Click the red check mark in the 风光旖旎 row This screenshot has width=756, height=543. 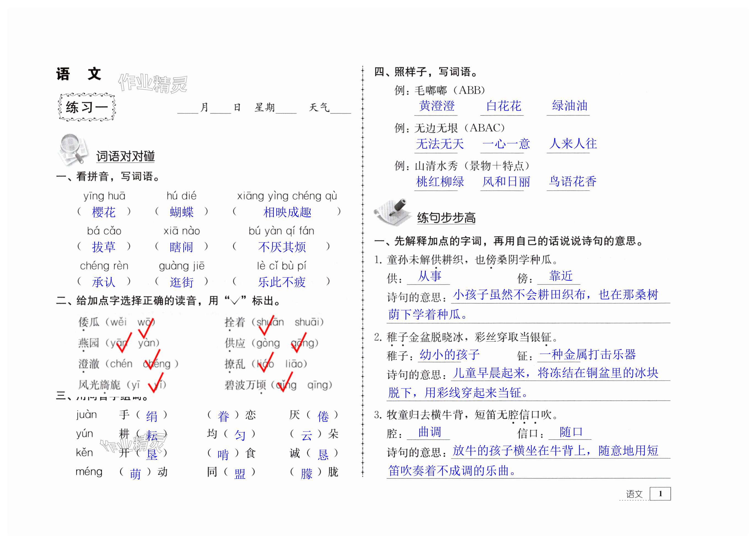pos(156,382)
